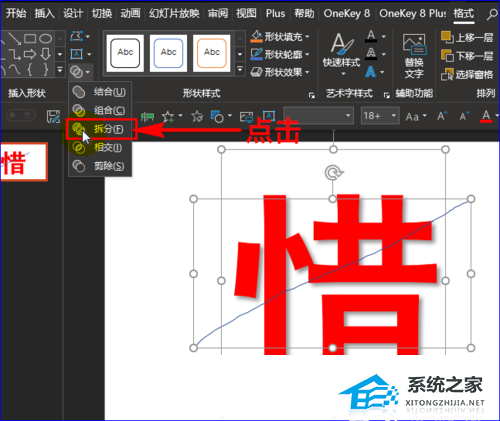Screen dimensions: 500x421
Task: Open the shape styles dialog launcher
Action: pos(311,95)
